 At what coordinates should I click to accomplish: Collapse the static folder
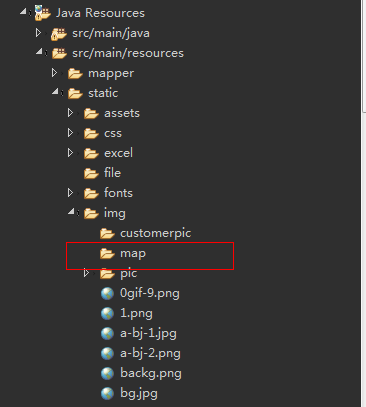click(x=55, y=92)
